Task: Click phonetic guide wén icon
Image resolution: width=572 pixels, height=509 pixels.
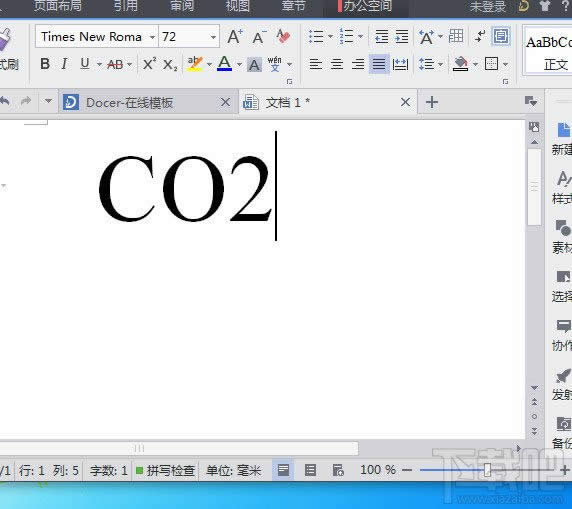Action: (275, 64)
